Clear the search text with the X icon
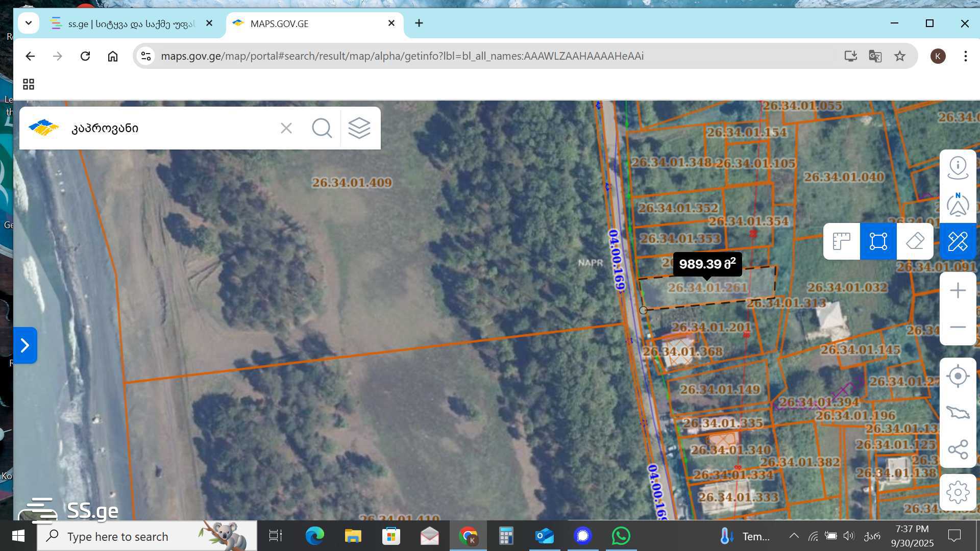Screen dimensions: 980x551 click(x=286, y=128)
